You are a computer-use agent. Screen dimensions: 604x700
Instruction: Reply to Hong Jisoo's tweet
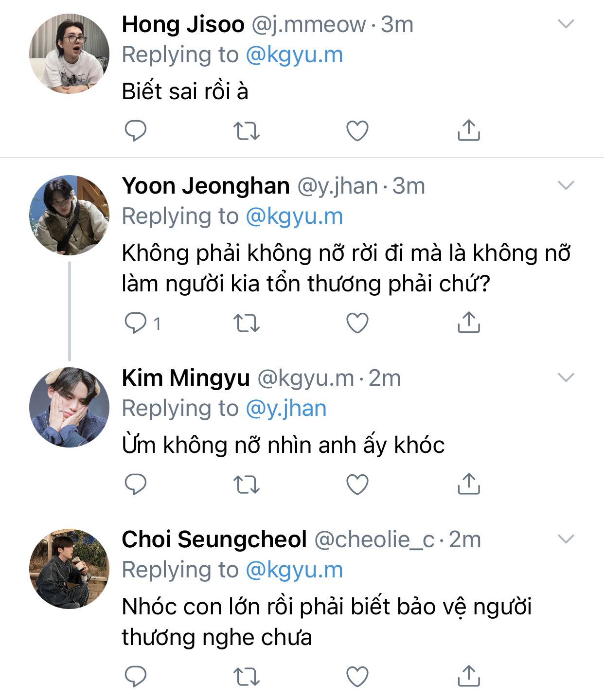click(135, 130)
